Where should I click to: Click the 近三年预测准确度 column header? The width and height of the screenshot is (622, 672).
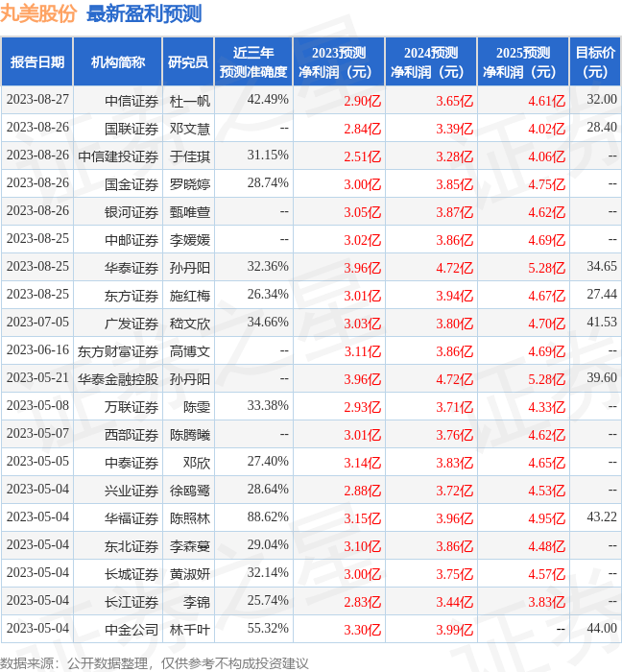click(252, 62)
